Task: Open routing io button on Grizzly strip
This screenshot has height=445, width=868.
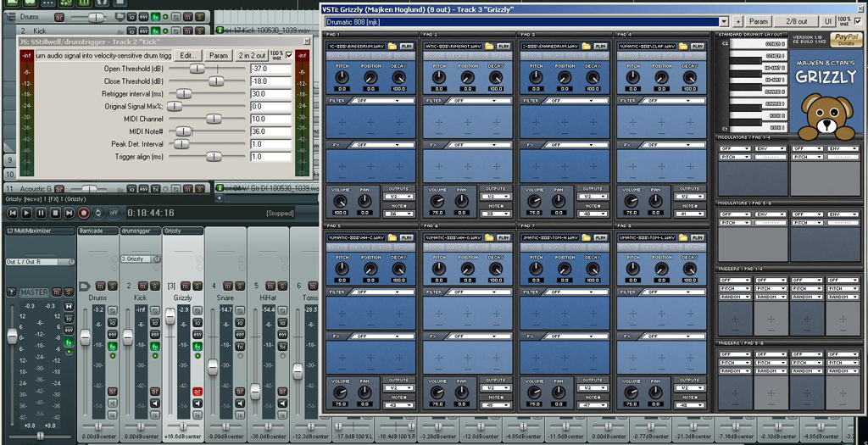Action: (198, 322)
